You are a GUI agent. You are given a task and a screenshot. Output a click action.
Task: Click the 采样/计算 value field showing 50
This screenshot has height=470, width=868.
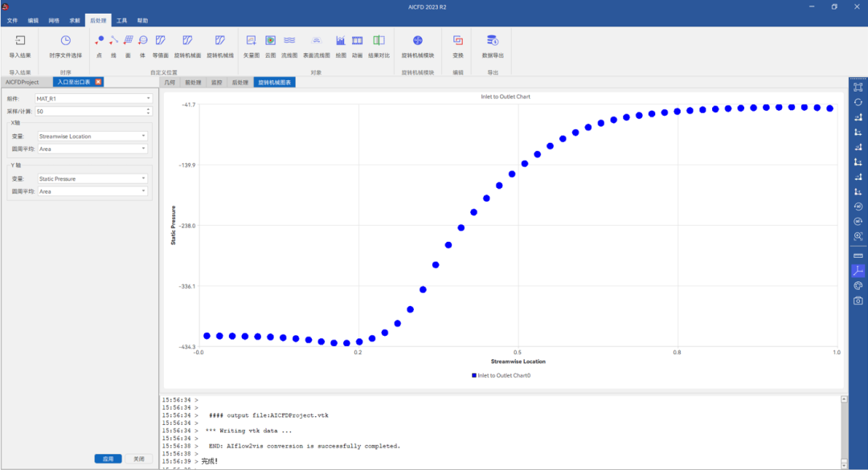(x=90, y=111)
